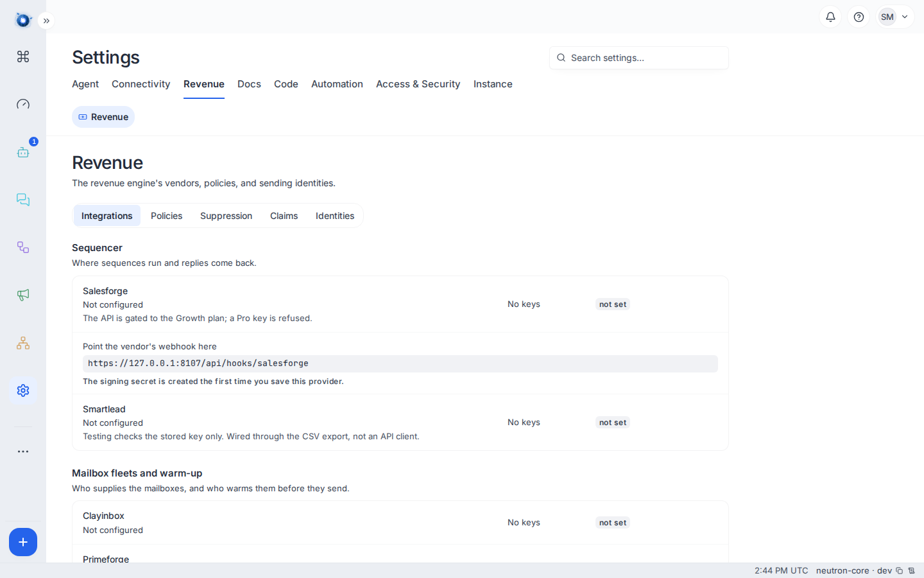Image resolution: width=924 pixels, height=578 pixels.
Task: Open the more options ellipsis in the sidebar
Action: (23, 451)
